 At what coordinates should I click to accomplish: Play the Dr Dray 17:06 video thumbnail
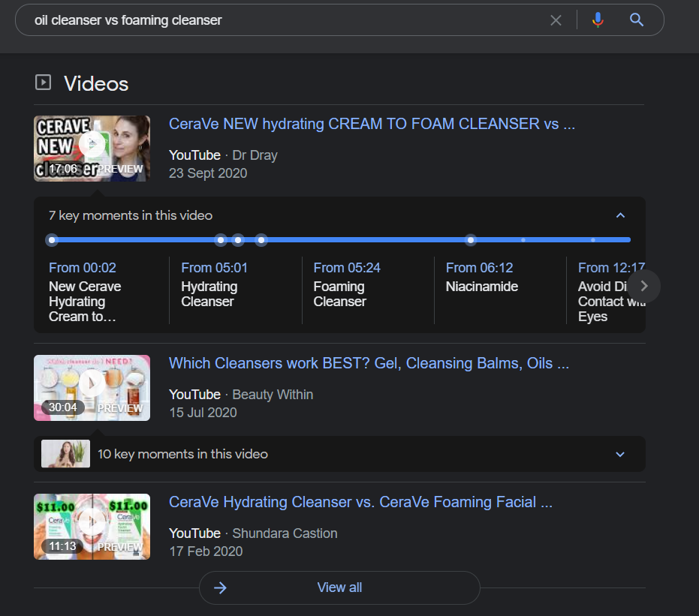click(x=92, y=149)
